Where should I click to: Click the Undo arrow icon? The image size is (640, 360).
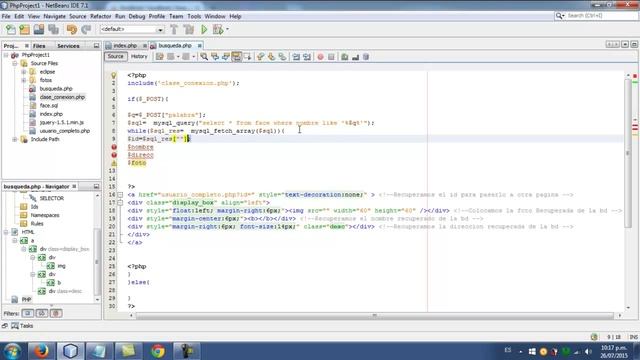pos(72,29)
